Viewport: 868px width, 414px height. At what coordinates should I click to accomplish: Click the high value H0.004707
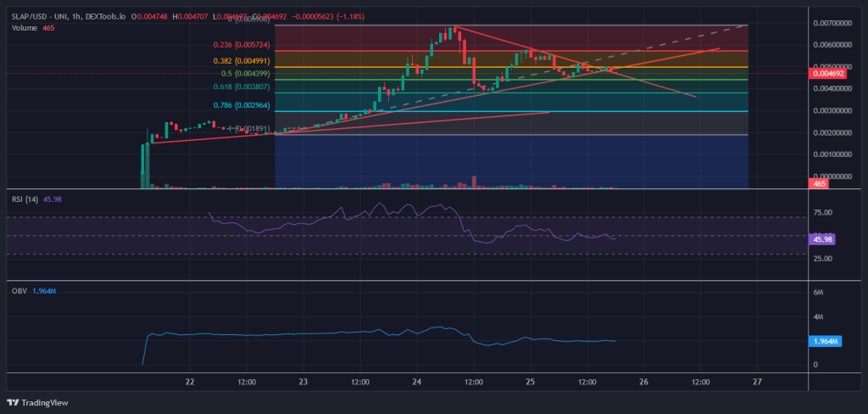189,17
